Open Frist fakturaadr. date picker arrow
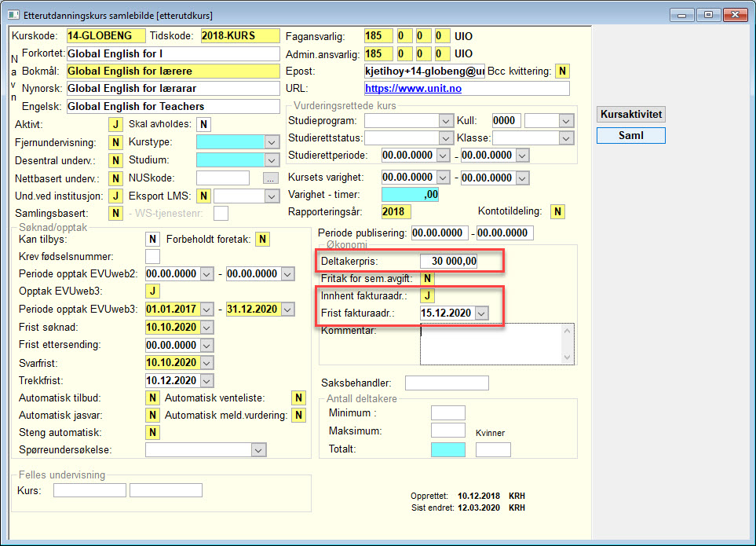 pos(480,313)
